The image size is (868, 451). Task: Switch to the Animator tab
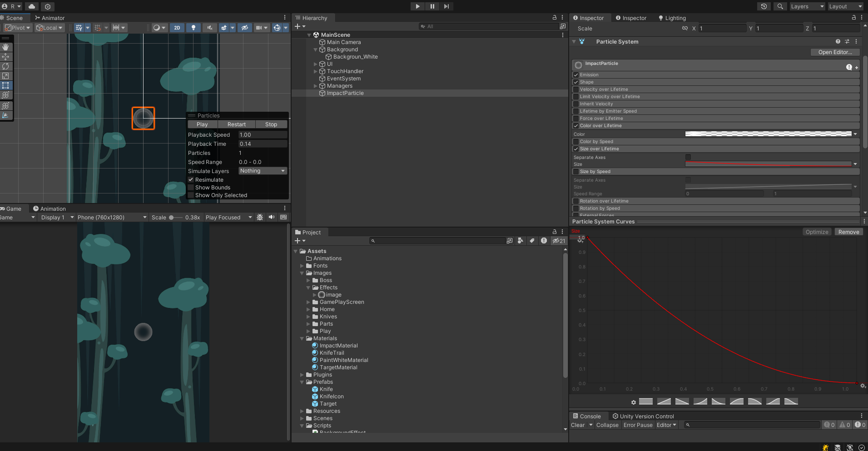(50, 18)
